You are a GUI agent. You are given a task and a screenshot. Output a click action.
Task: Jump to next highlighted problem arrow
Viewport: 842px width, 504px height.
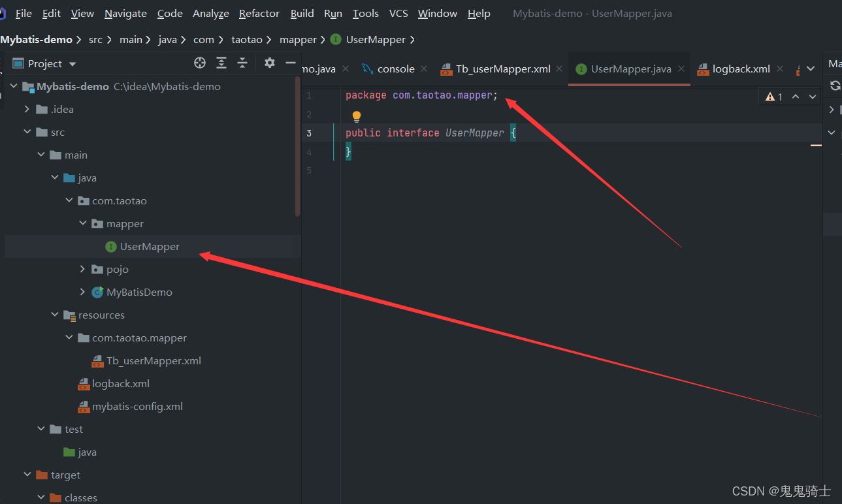click(x=813, y=97)
